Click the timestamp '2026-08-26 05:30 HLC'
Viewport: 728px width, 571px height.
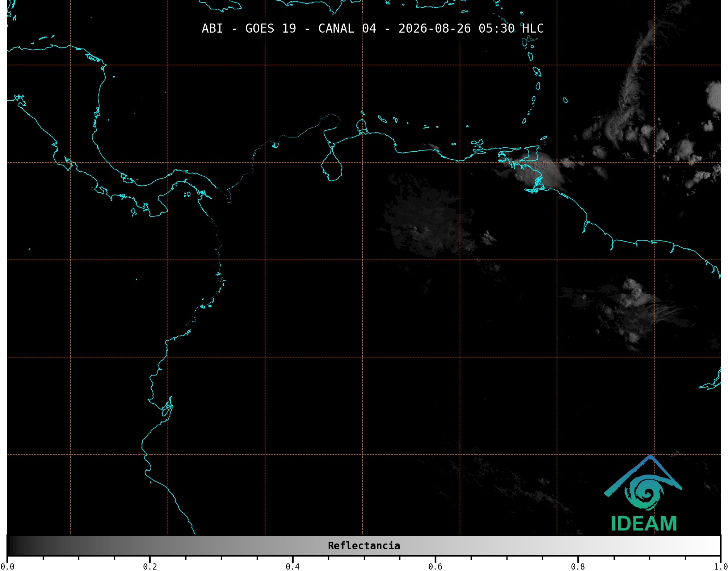(471, 29)
